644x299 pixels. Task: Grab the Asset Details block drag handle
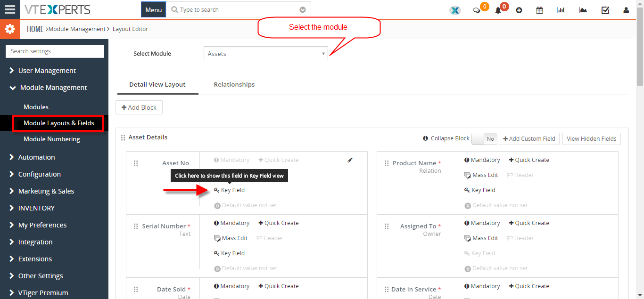123,137
